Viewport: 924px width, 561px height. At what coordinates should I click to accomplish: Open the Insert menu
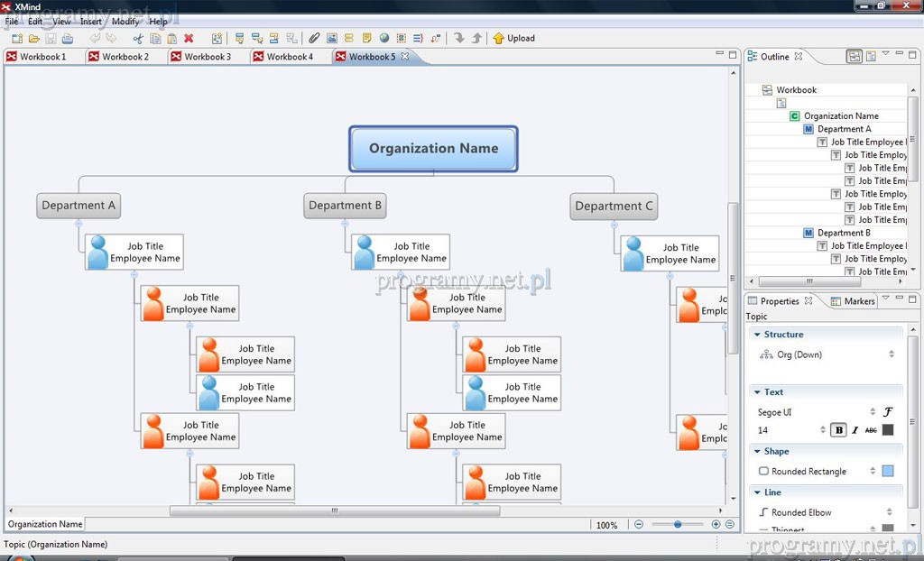[x=90, y=22]
